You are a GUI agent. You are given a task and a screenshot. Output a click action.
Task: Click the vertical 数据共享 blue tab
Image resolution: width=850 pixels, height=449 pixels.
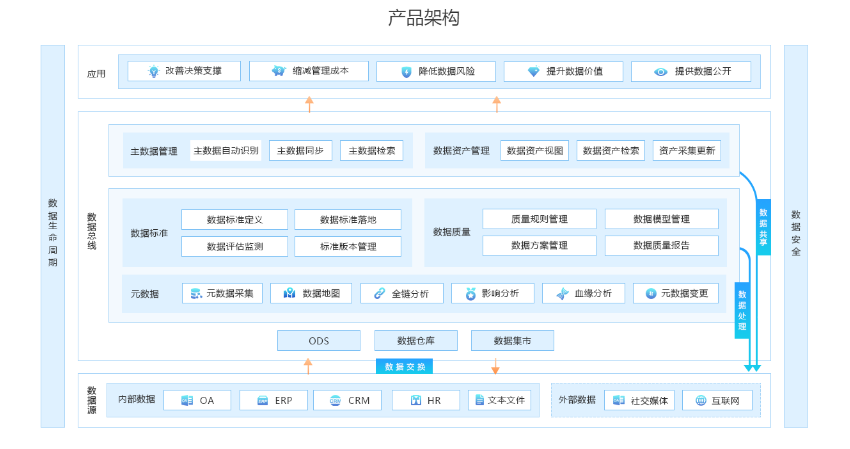[x=763, y=227]
